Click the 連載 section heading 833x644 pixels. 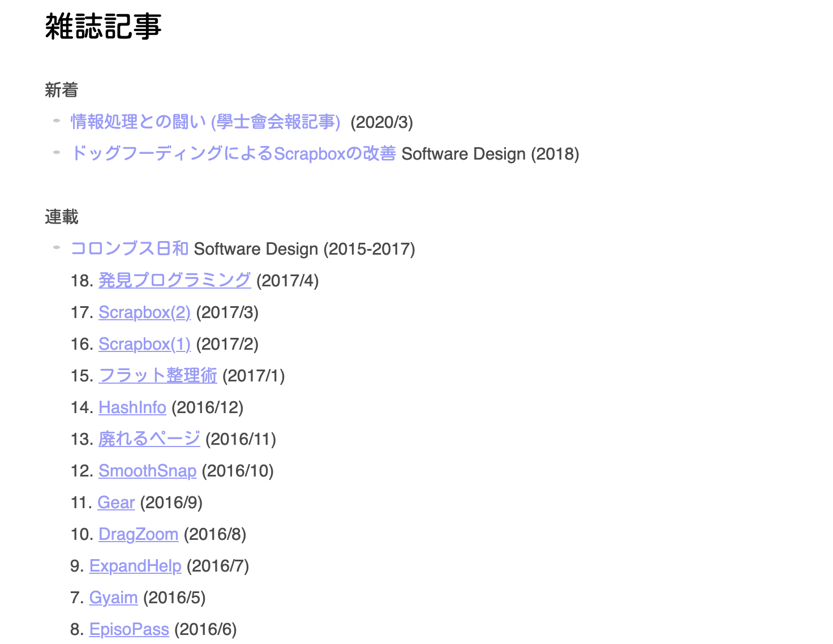click(62, 217)
